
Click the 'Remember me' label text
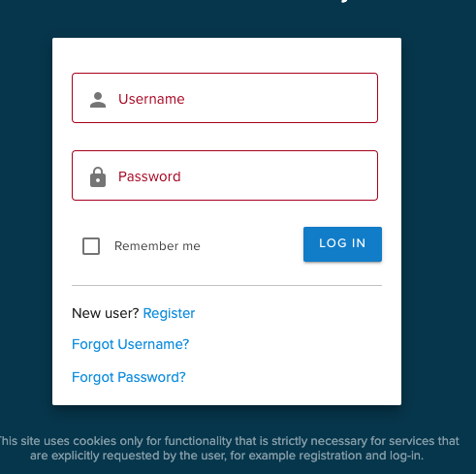click(157, 246)
